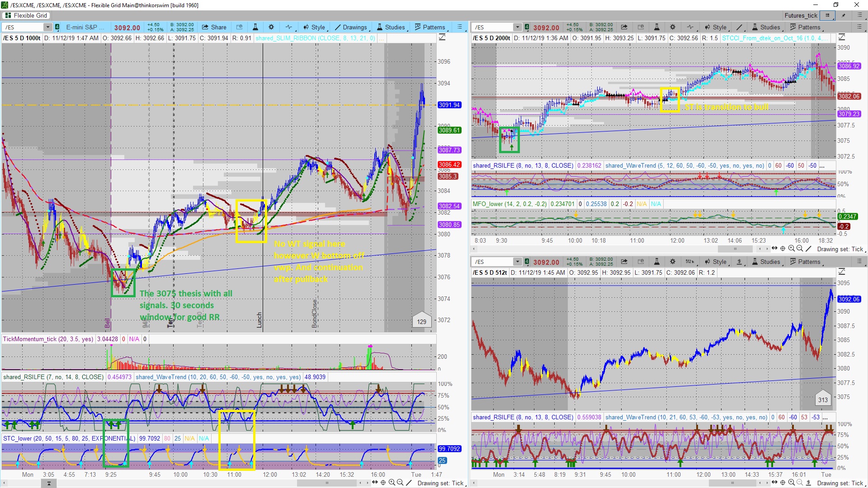Open 512t aggregation selector in lower-right chart
The width and height of the screenshot is (868, 488).
click(690, 262)
